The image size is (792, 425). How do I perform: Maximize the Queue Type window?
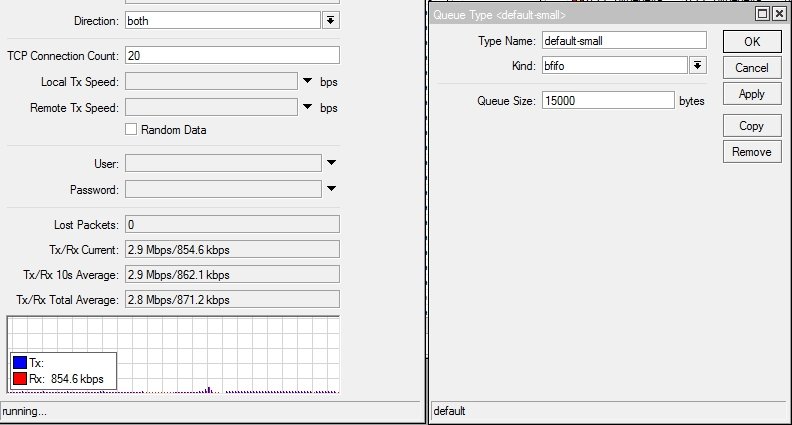pyautogui.click(x=763, y=14)
